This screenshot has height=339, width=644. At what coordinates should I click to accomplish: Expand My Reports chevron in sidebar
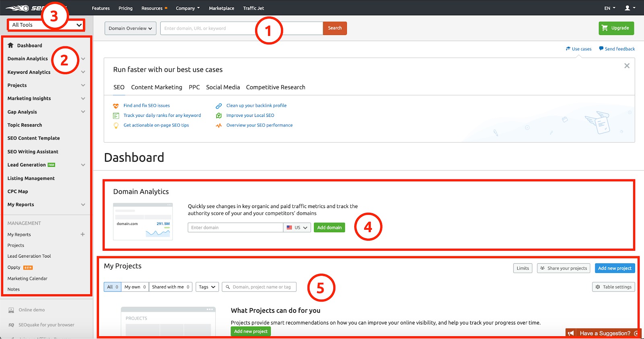coord(83,205)
